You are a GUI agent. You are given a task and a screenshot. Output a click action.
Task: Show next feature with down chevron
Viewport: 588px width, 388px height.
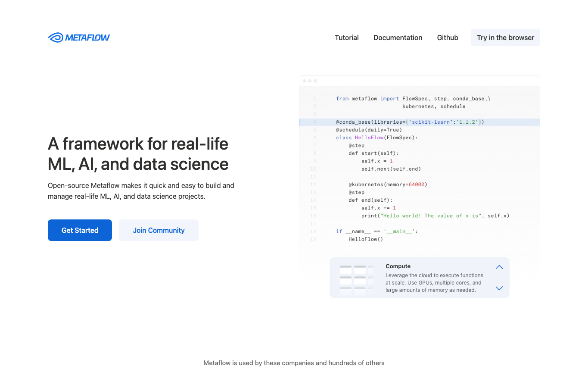tap(499, 288)
